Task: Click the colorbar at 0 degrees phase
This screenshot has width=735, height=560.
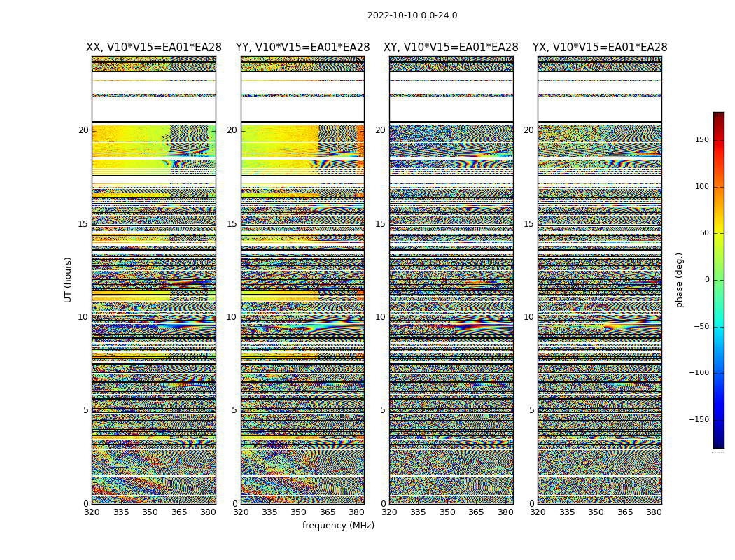Action: [719, 280]
